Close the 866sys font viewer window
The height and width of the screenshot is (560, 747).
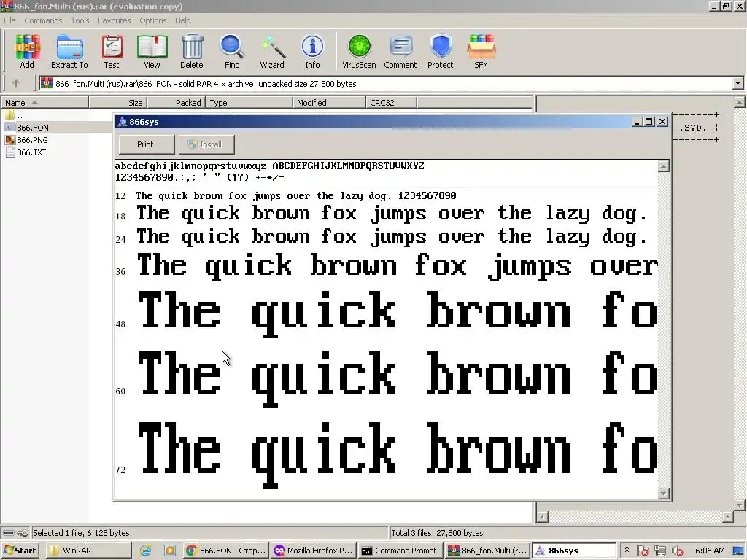[x=662, y=122]
